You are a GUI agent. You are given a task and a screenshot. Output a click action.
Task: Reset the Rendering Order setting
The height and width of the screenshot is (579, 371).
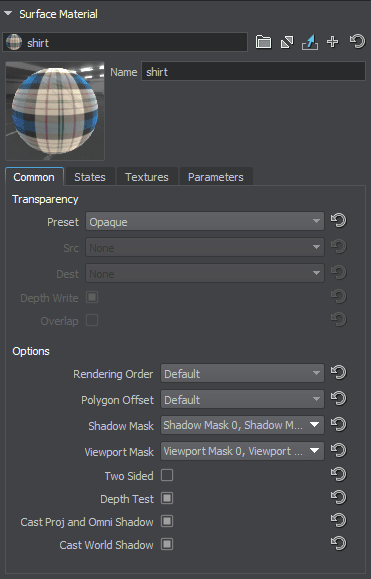click(338, 372)
